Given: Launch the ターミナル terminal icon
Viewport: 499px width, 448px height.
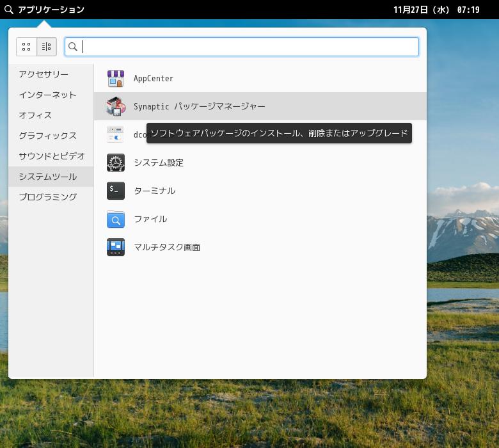Looking at the screenshot, I should pos(116,191).
